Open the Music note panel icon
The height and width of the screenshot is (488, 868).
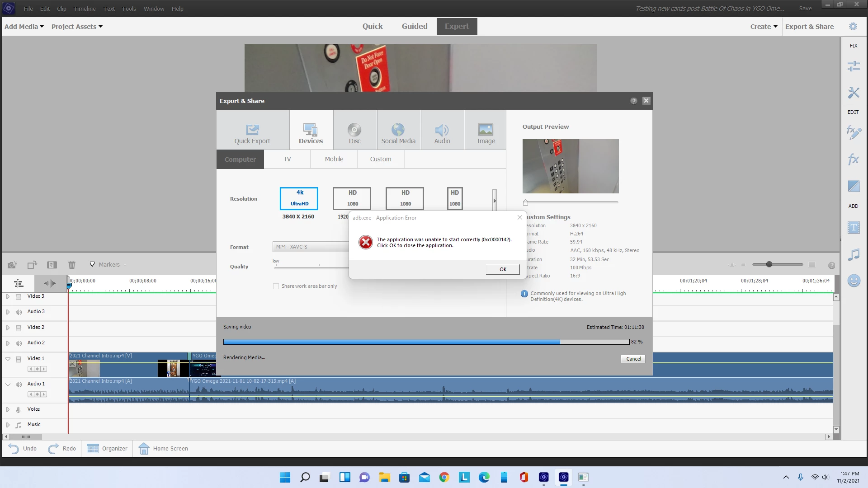pos(853,254)
